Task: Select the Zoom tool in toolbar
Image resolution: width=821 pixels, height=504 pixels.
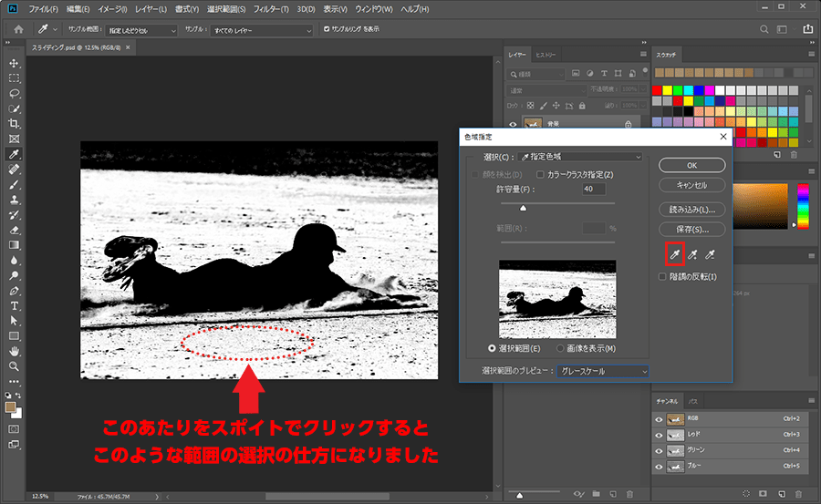Action: click(14, 365)
